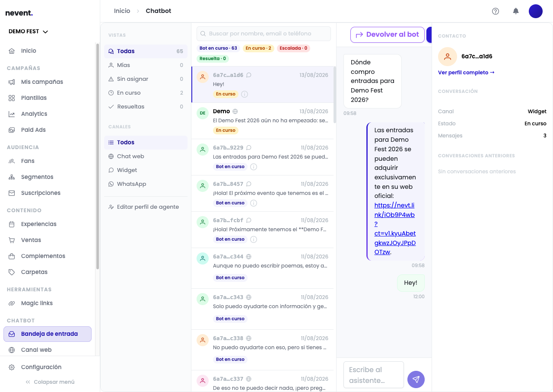The width and height of the screenshot is (553, 392).
Task: Click the Segmentos hierarchy icon
Action: point(12,177)
